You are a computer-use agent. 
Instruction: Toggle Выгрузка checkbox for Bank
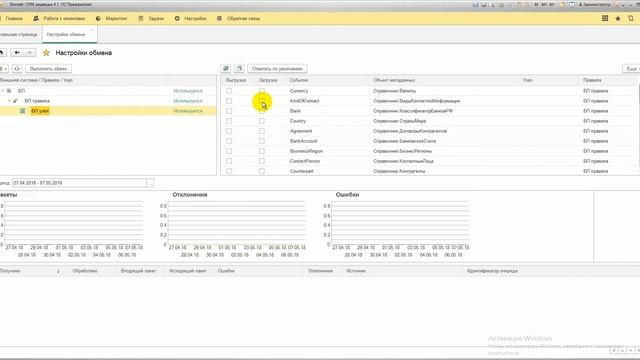229,111
